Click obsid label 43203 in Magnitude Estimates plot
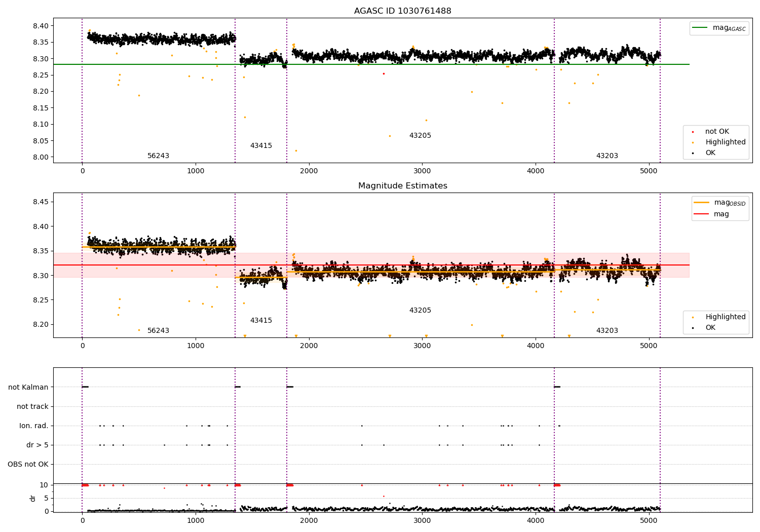 (x=607, y=331)
